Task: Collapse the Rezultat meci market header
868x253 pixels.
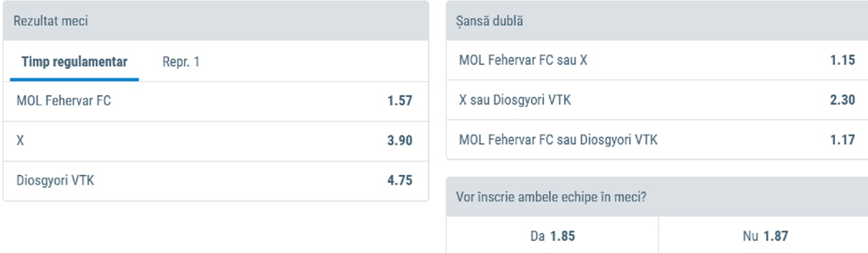Action: point(216,21)
